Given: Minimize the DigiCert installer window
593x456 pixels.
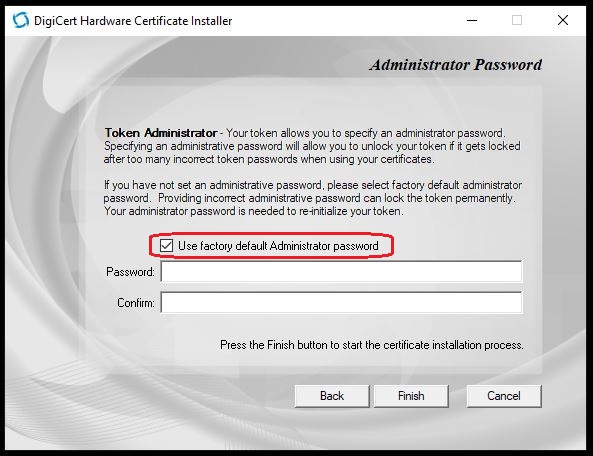Looking at the screenshot, I should click(472, 20).
